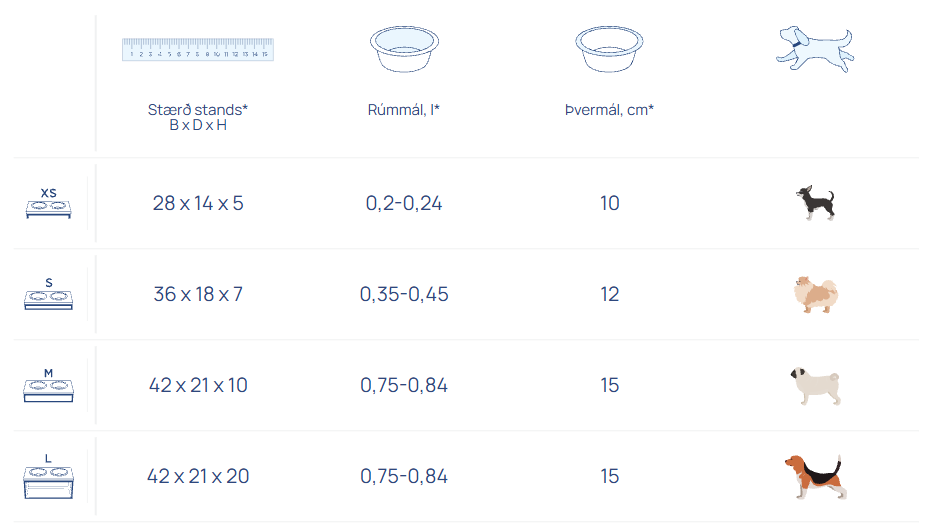Click the 0,35-0,45 volume value
The image size is (928, 525).
[x=404, y=294]
